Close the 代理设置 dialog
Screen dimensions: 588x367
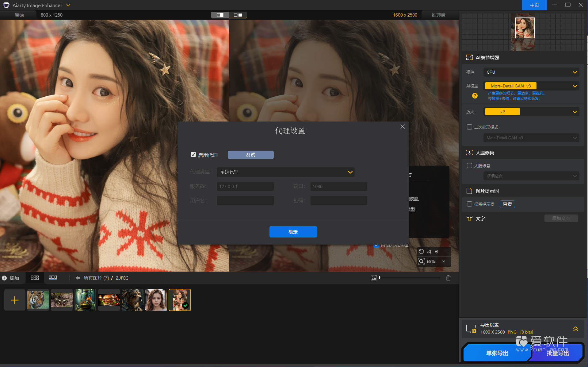403,127
